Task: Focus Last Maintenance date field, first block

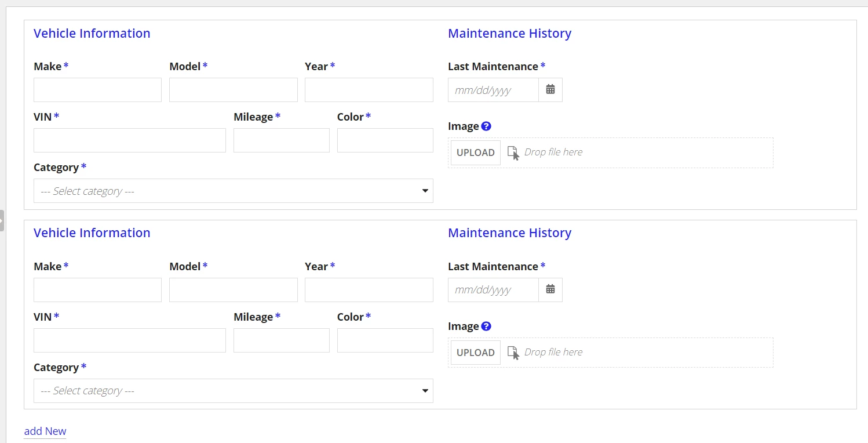Action: tap(493, 90)
